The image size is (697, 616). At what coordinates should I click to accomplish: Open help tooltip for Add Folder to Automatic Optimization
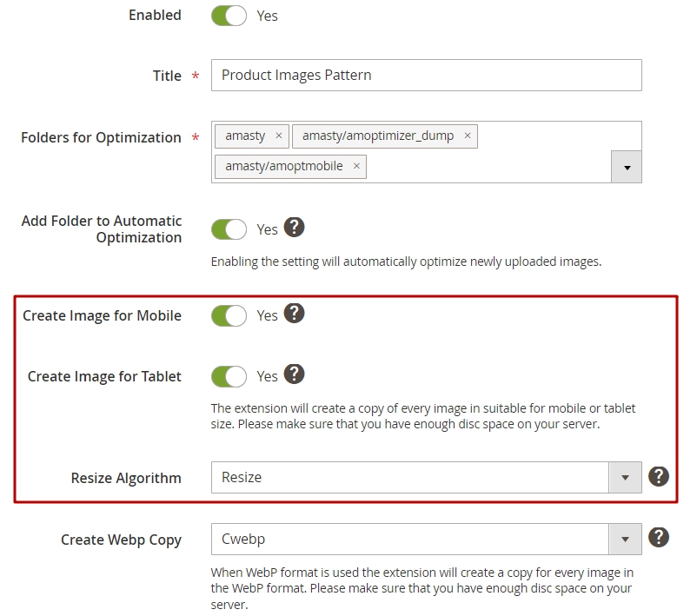tap(294, 228)
